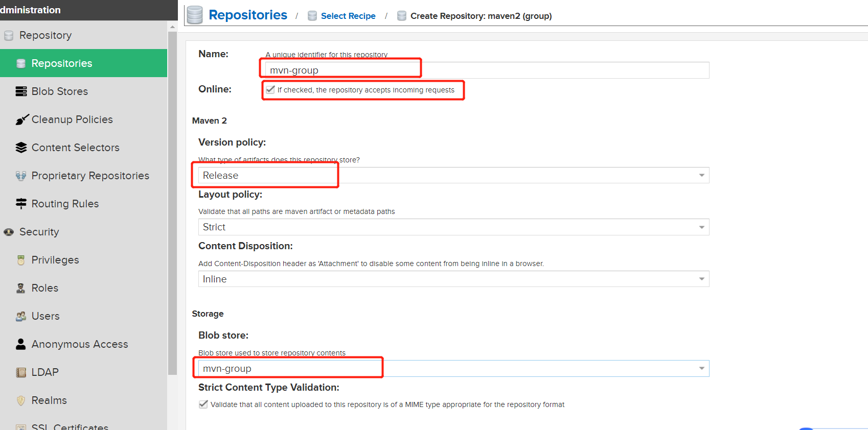Click the SSL Certificates icon

(x=21, y=427)
